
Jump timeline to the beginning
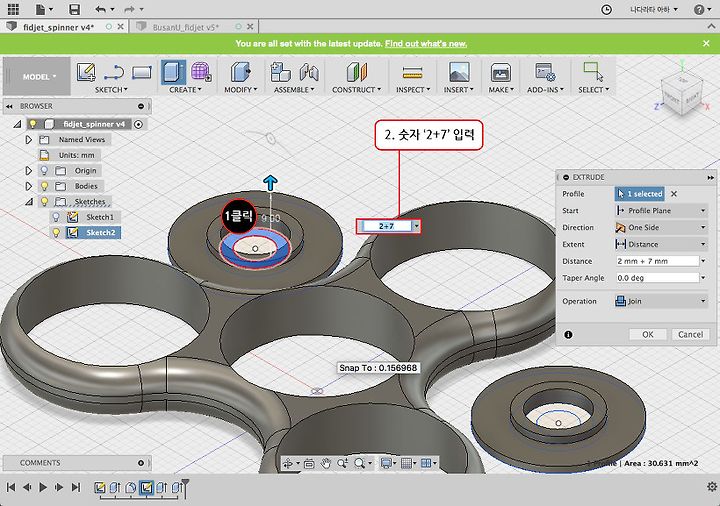tap(11, 487)
